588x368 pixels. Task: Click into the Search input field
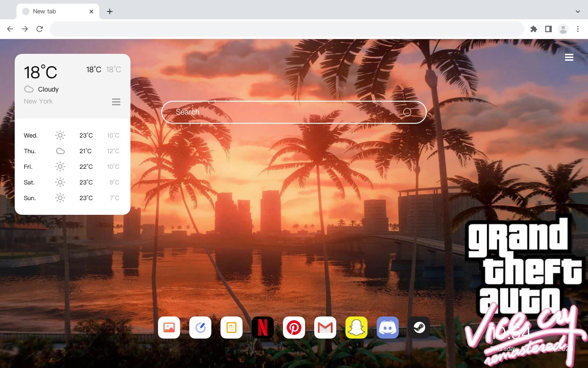[x=294, y=112]
